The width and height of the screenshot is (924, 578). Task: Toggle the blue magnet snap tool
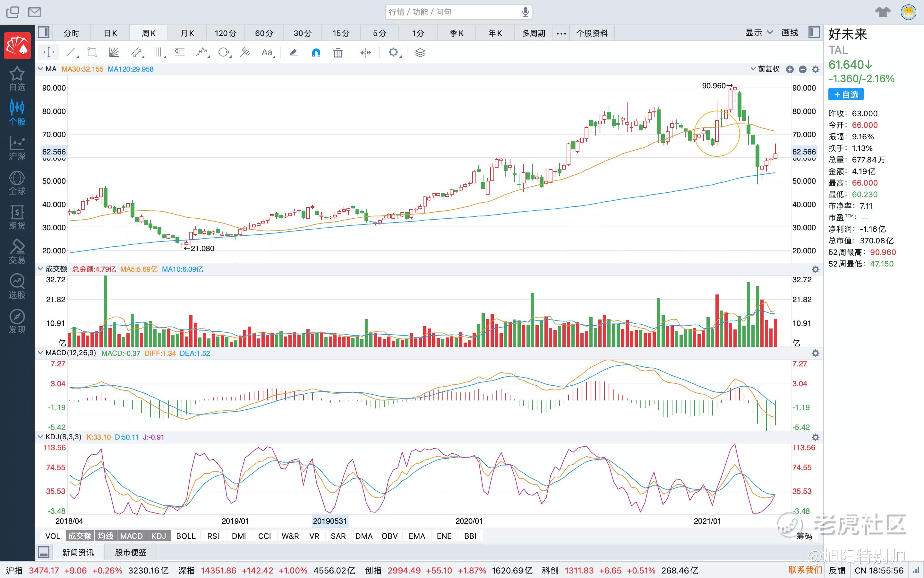click(x=316, y=53)
